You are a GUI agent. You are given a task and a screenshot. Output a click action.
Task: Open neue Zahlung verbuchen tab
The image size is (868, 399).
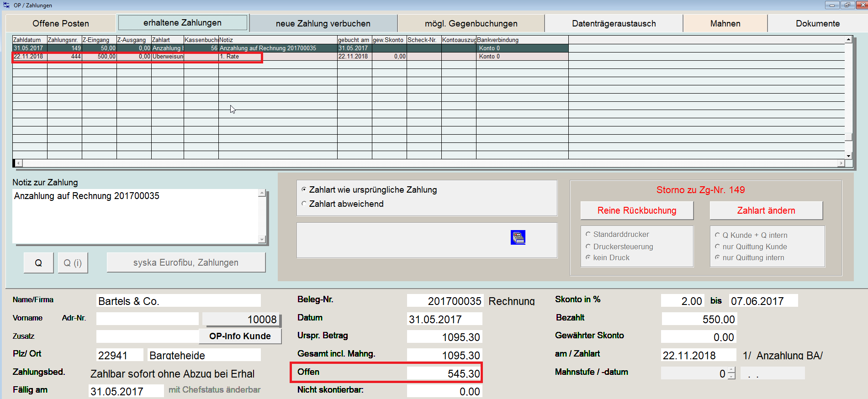[323, 23]
